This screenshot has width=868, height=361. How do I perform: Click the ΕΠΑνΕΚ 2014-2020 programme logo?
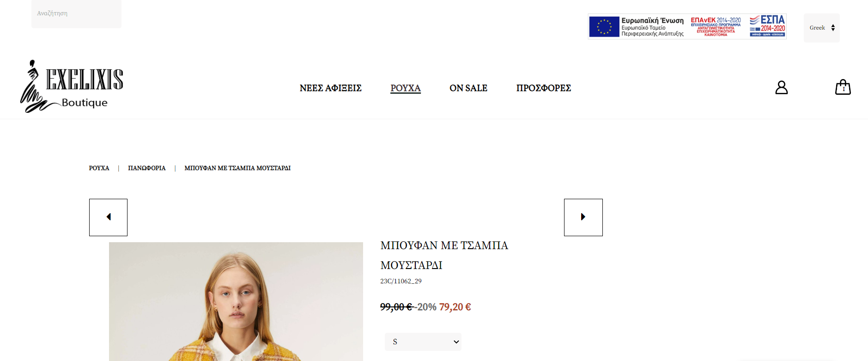pos(716,26)
